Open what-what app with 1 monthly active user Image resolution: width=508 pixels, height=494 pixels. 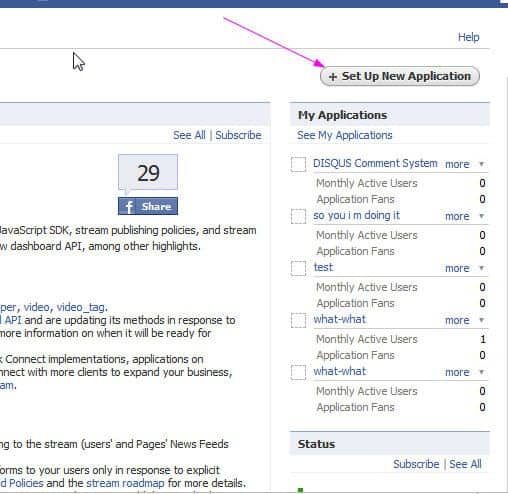pos(339,319)
